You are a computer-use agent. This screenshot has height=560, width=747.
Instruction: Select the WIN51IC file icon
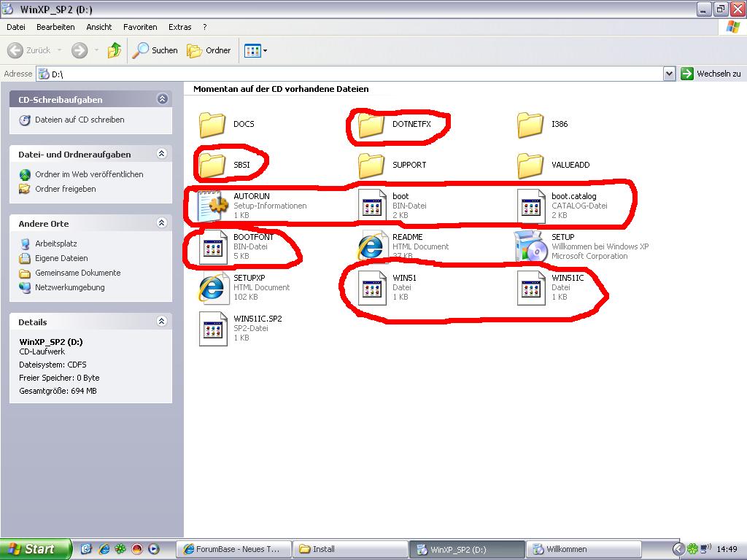click(x=531, y=287)
